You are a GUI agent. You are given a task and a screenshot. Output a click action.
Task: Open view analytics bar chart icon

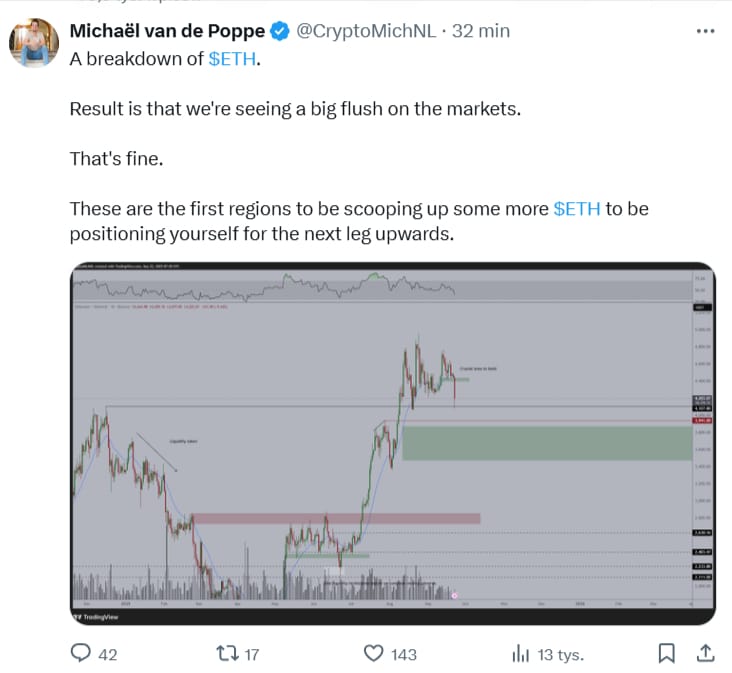520,654
